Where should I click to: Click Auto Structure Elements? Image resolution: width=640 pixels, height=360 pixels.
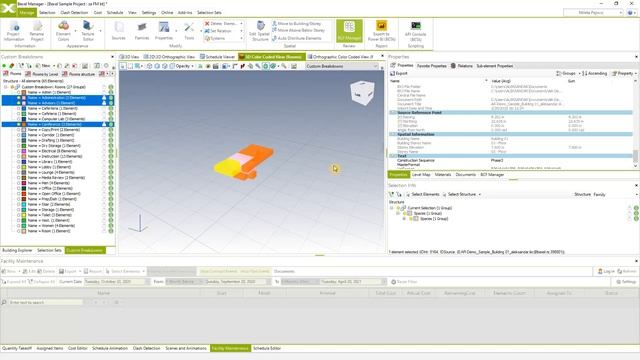297,38
